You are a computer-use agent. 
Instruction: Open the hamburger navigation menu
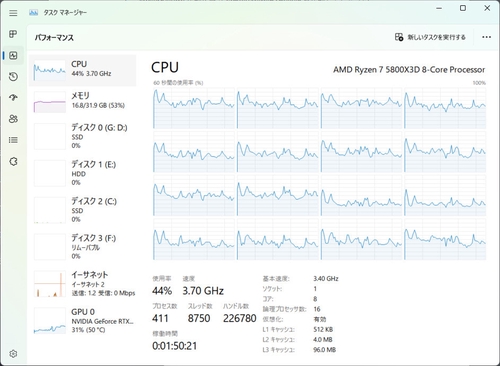point(13,13)
